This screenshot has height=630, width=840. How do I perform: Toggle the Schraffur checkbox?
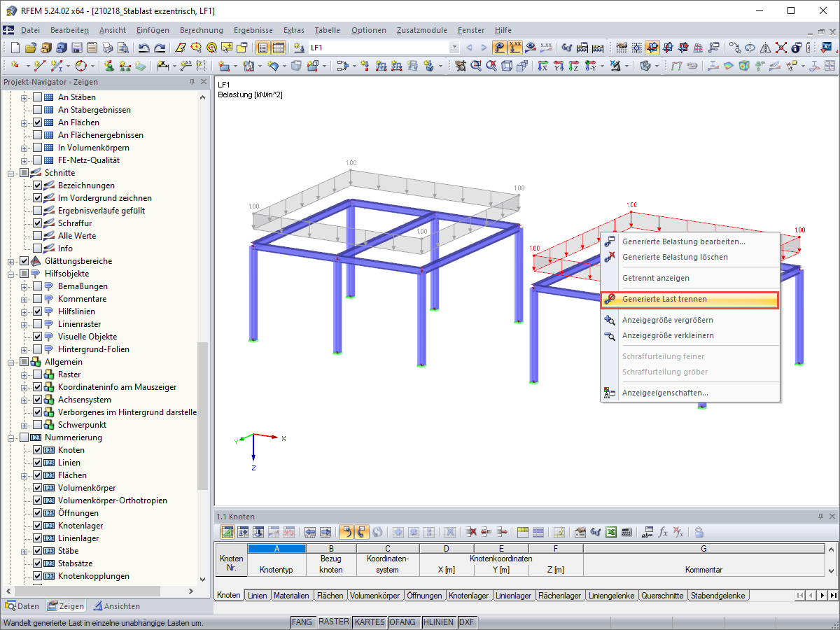(x=38, y=223)
